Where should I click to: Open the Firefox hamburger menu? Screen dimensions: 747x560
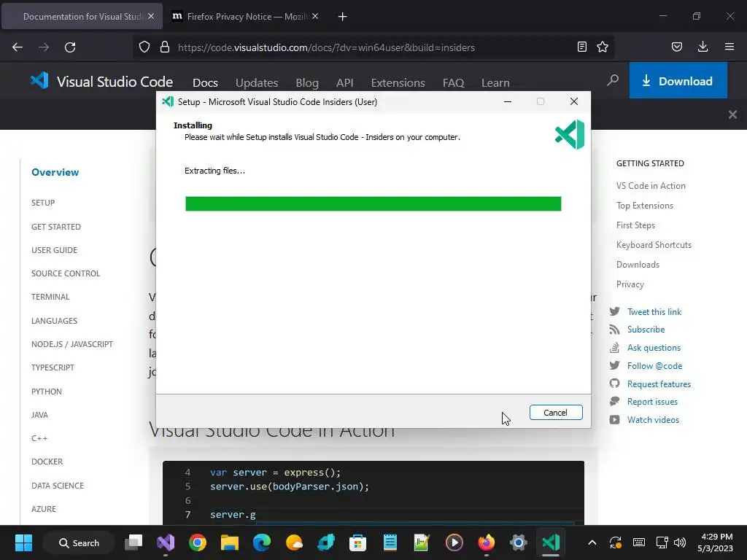point(729,47)
